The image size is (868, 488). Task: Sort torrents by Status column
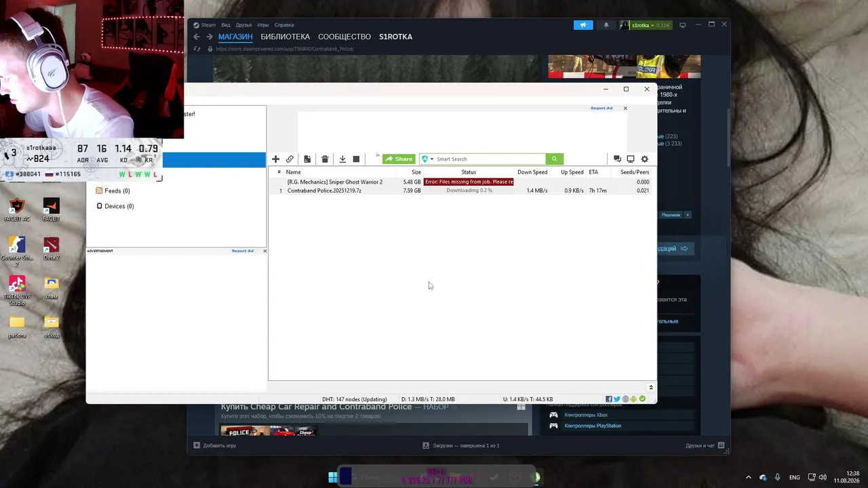tap(469, 172)
